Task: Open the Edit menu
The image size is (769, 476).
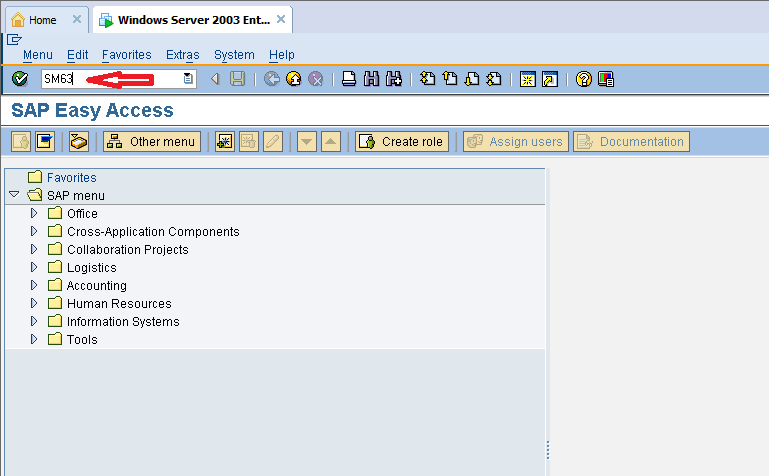Action: [x=77, y=55]
